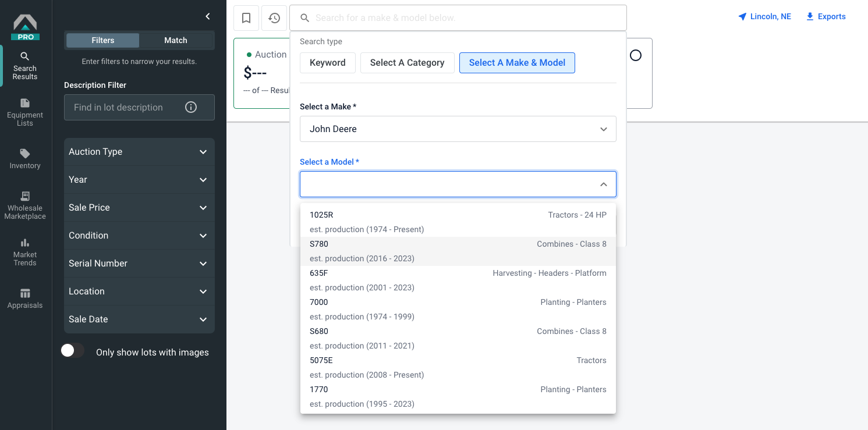Go to Equipment Lists
The height and width of the screenshot is (430, 868).
tap(25, 112)
